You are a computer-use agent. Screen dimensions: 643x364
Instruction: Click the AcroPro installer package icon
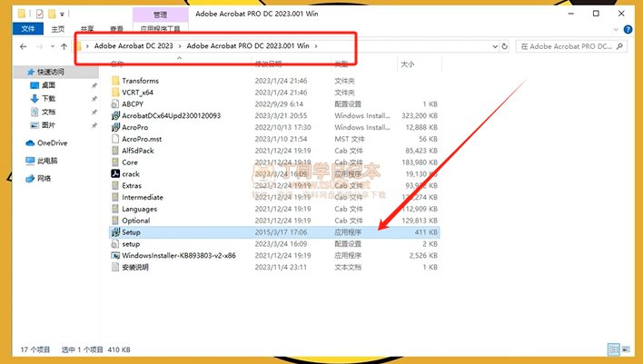tap(114, 127)
